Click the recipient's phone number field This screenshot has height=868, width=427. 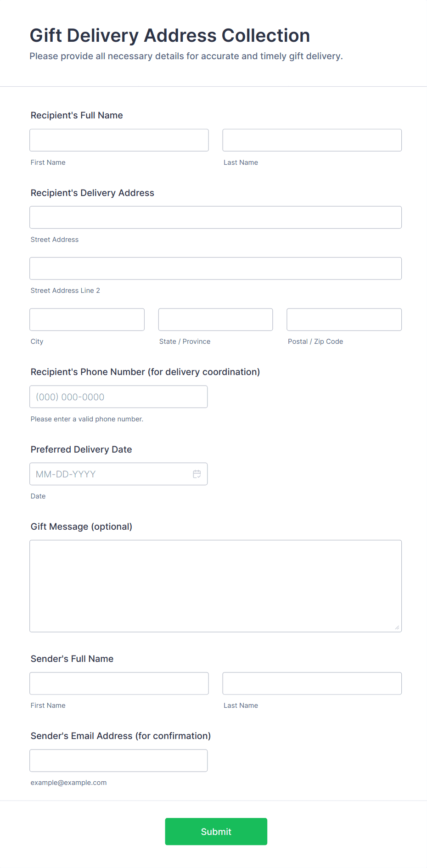pyautogui.click(x=118, y=397)
